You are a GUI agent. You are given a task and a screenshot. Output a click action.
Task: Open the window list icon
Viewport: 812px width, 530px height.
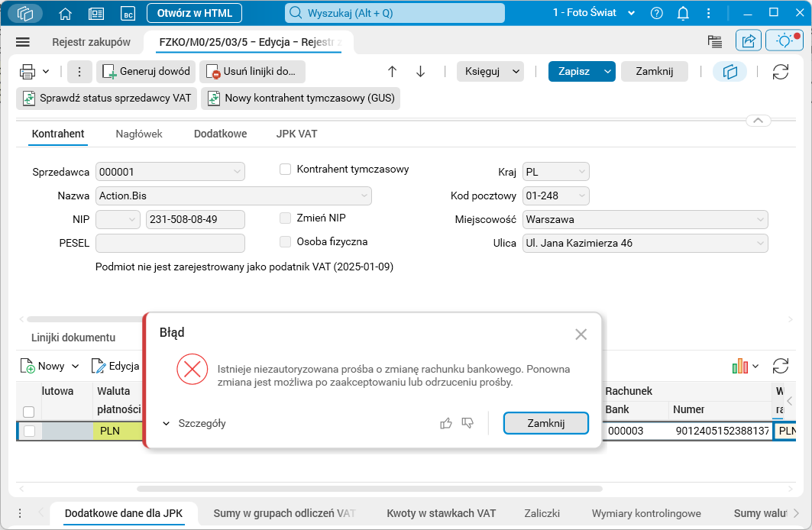pyautogui.click(x=715, y=41)
